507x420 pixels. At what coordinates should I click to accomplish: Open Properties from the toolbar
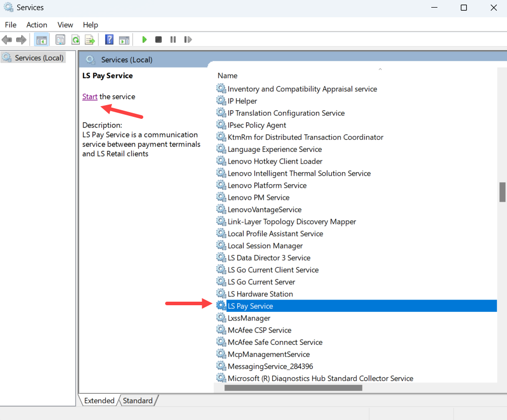(x=60, y=40)
